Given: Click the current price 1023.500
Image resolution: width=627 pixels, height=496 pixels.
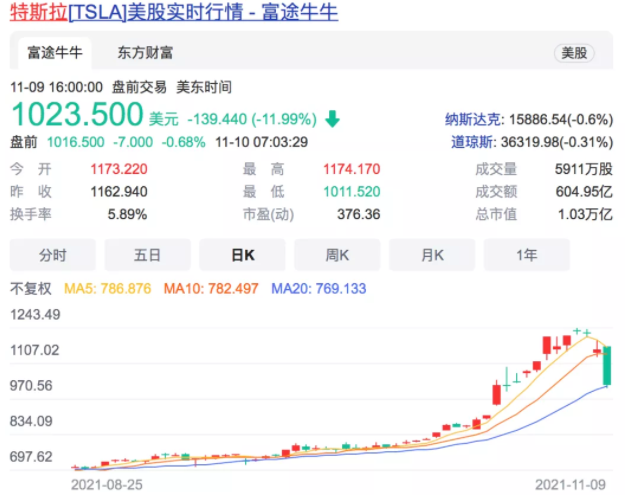Looking at the screenshot, I should point(77,114).
